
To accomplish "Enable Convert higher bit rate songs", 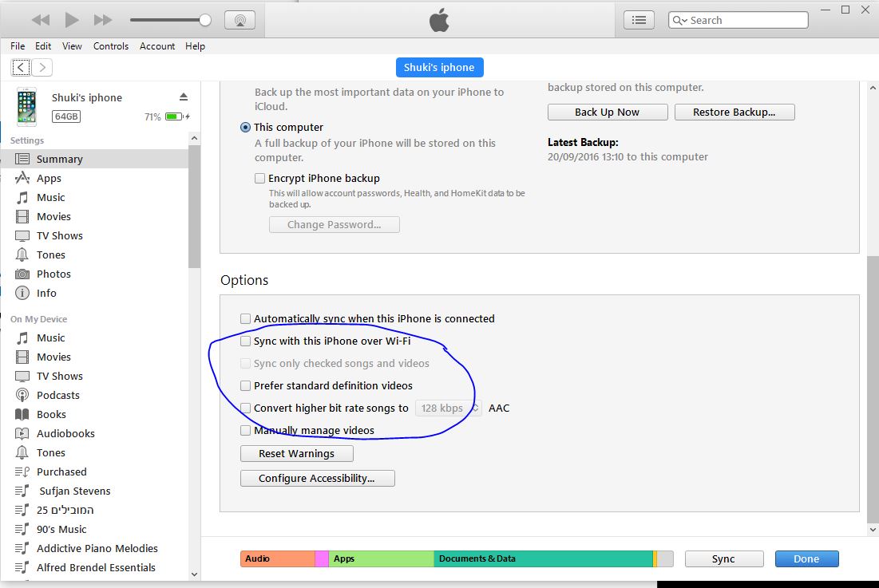I will coord(245,408).
